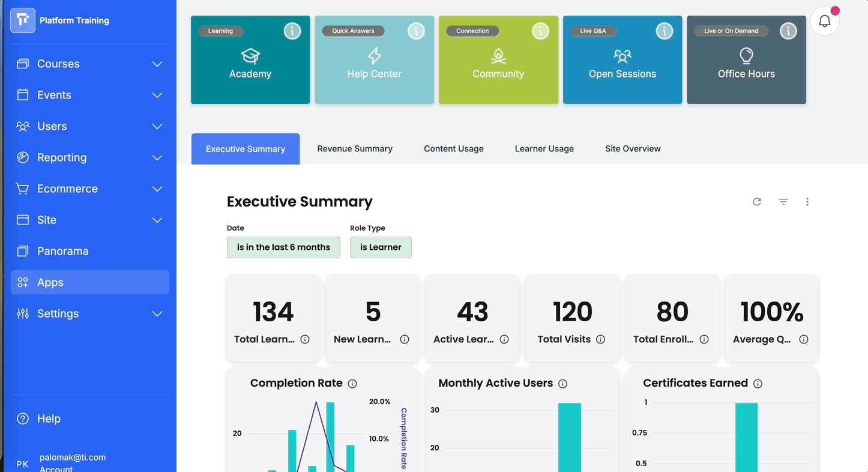This screenshot has width=868, height=472.
Task: Click the 134 Total Learners value
Action: [273, 312]
